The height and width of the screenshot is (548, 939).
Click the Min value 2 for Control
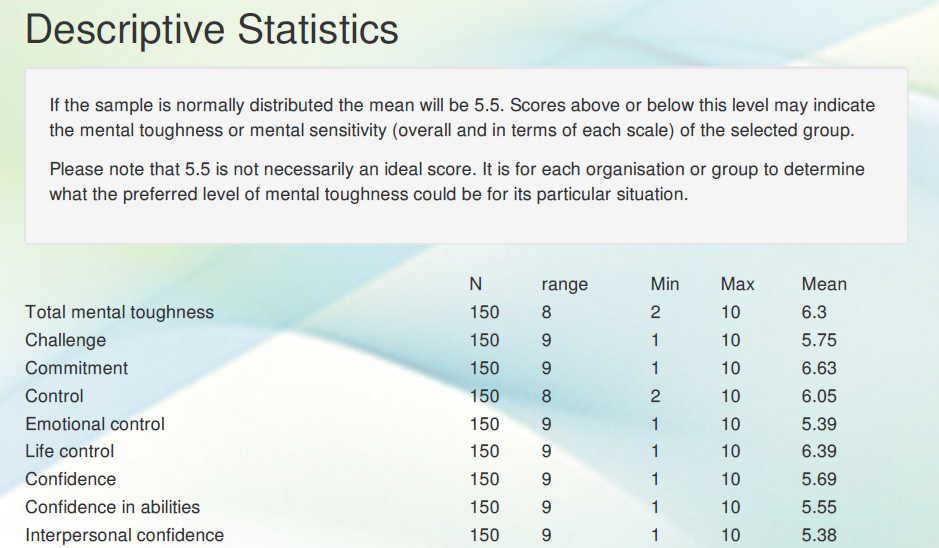[655, 396]
